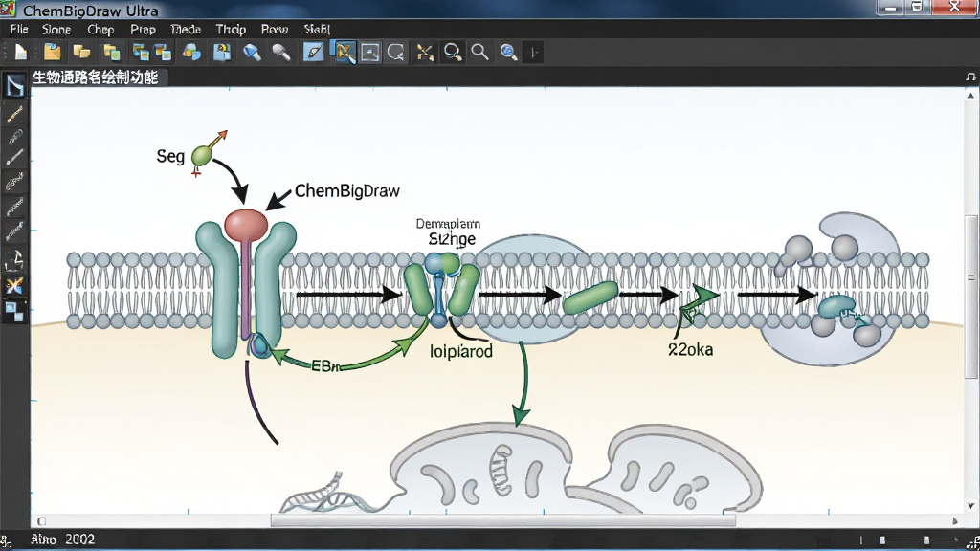Open the SfaBl menu
This screenshot has width=980, height=551.
pos(317,30)
